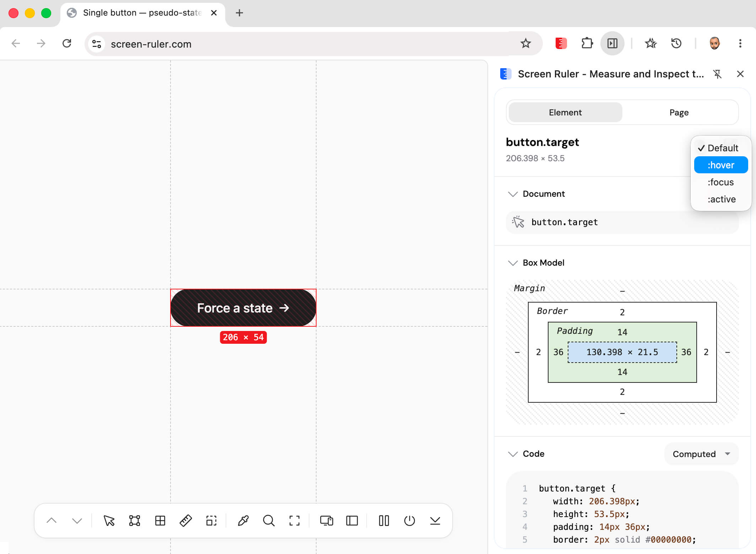
Task: Open the responsive devices view tool
Action: (x=326, y=521)
